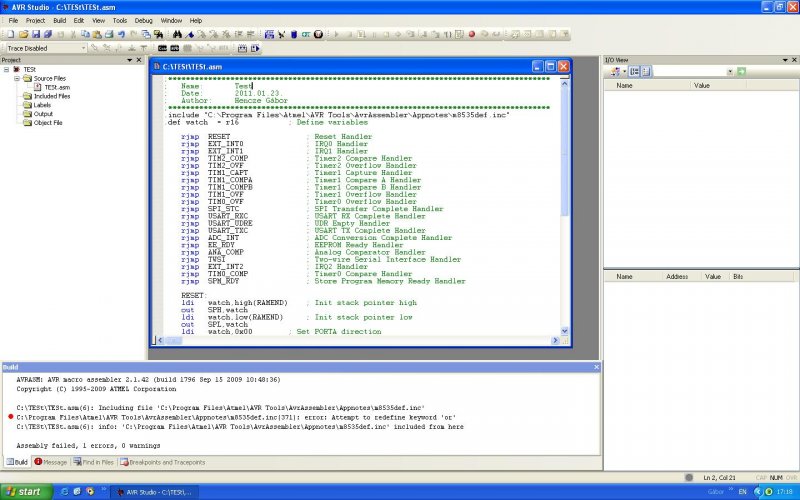The width and height of the screenshot is (800, 500).
Task: Open the Tools menu
Action: pos(120,20)
